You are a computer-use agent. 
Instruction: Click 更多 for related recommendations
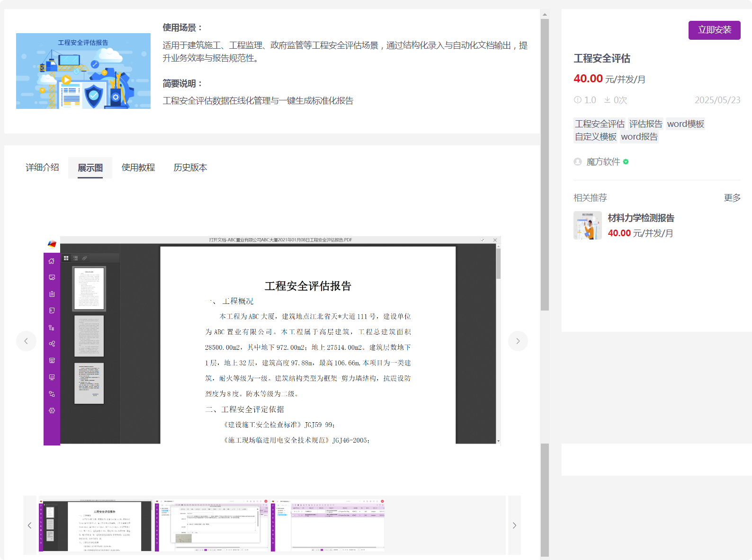(732, 198)
